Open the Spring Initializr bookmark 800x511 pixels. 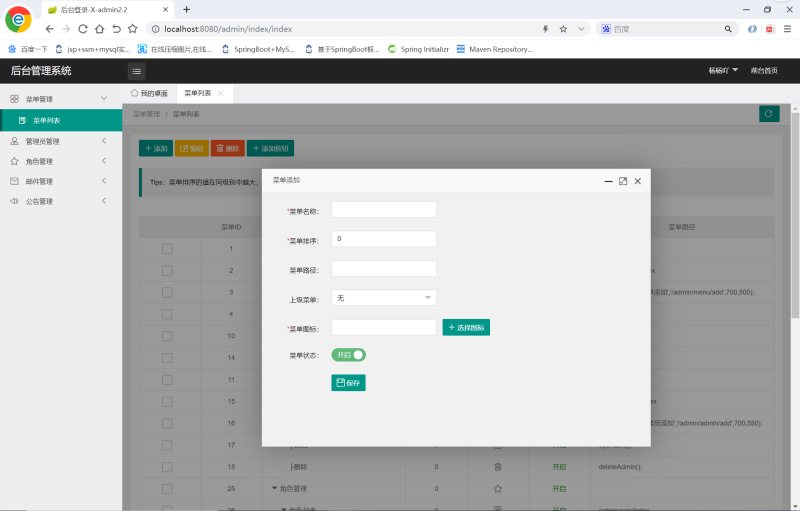[418, 49]
